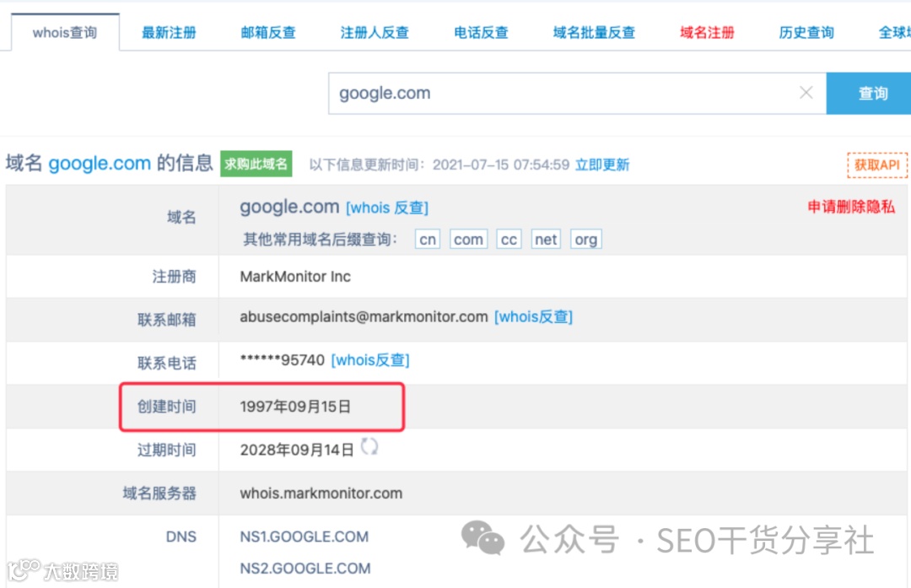Select the registrar text MarkMonitor Inc
The width and height of the screenshot is (911, 588).
coord(295,277)
